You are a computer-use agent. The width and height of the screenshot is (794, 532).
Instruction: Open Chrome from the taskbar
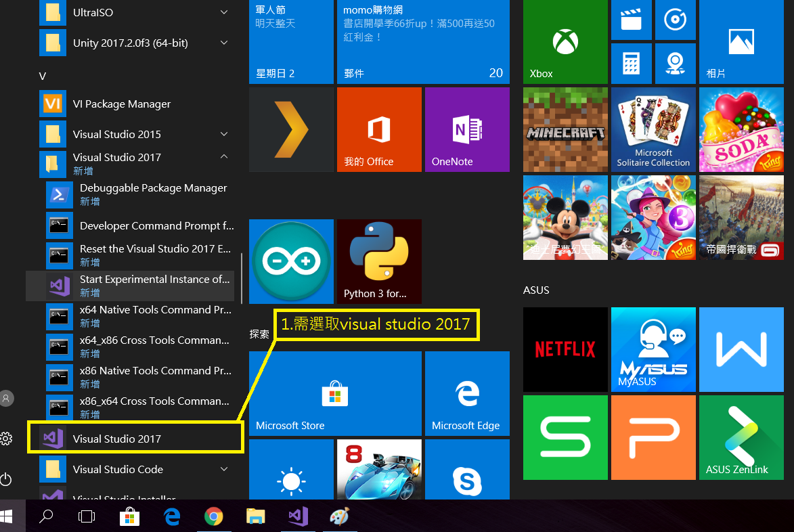(213, 517)
